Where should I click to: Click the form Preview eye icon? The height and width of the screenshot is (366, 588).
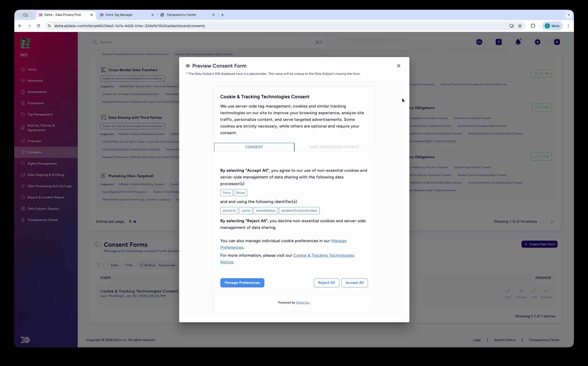pyautogui.click(x=521, y=291)
